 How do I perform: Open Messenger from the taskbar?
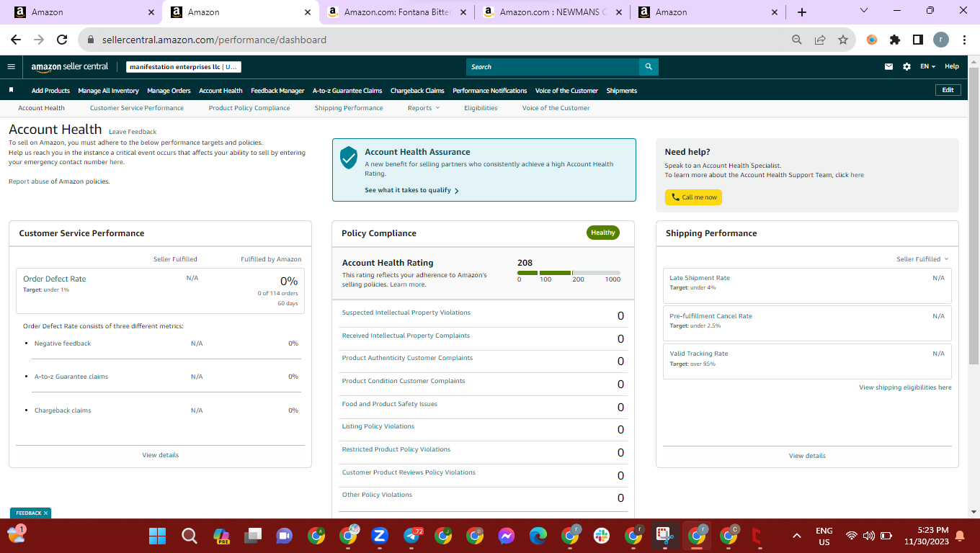click(x=507, y=536)
